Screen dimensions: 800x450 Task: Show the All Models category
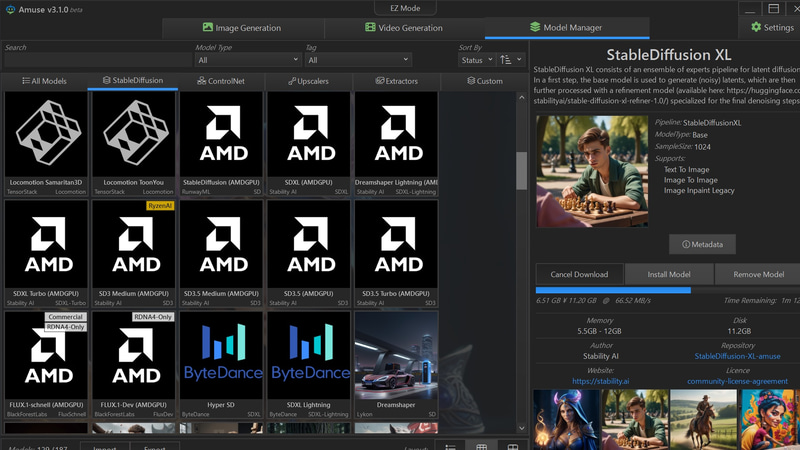pyautogui.click(x=44, y=81)
